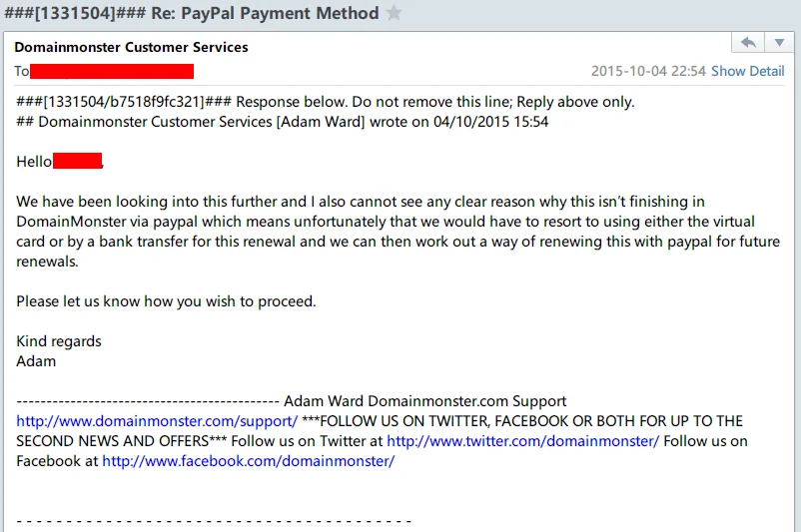Click the timestamp 2015-10-04 22:54

pos(648,71)
